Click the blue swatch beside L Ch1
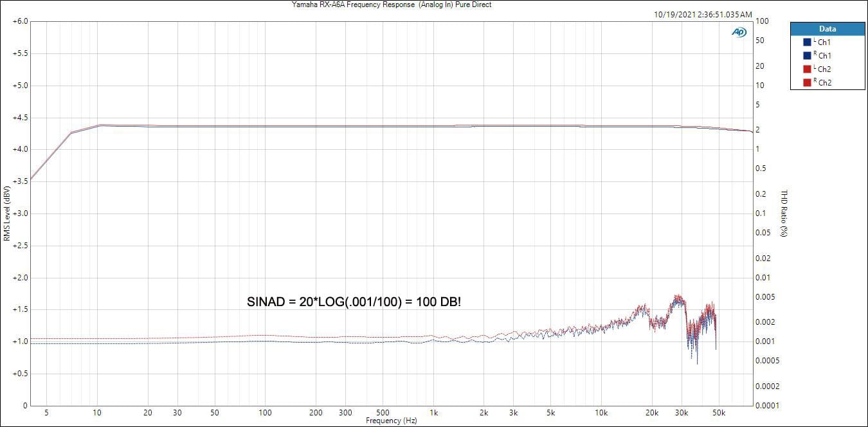The height and width of the screenshot is (427, 868). coord(807,42)
